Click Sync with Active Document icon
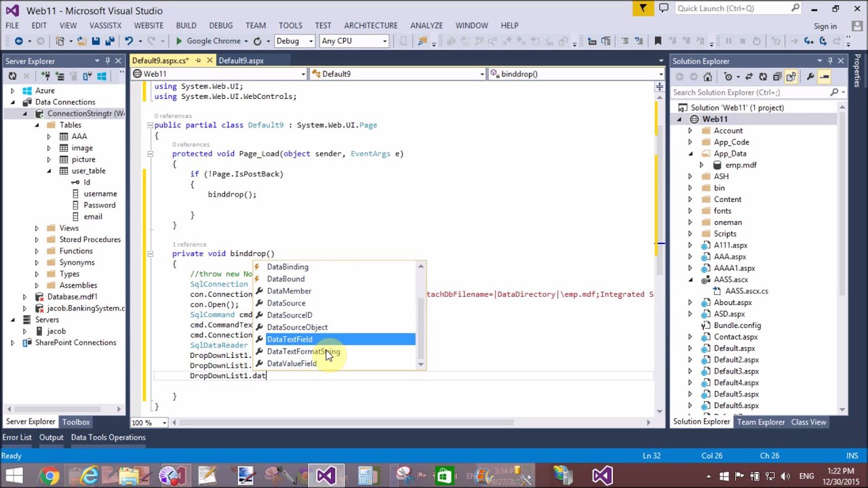Viewport: 868px width, 488px height. pos(749,77)
